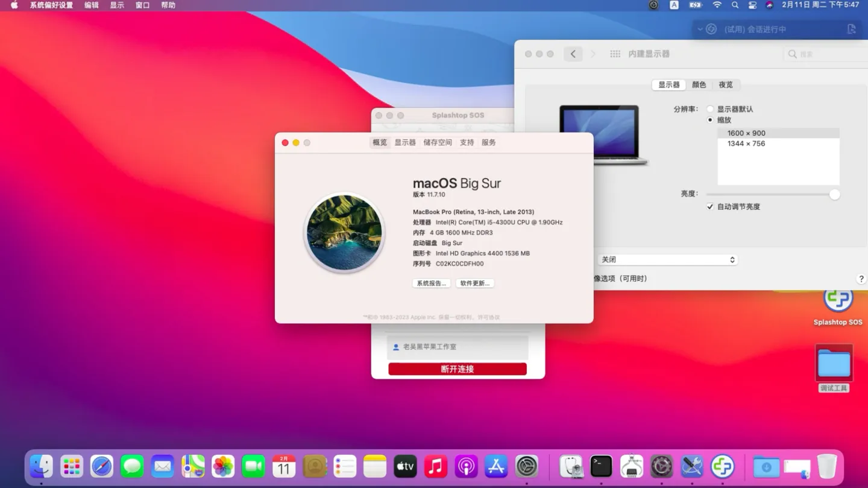Open Splashtop SOS from the Dock

click(722, 466)
